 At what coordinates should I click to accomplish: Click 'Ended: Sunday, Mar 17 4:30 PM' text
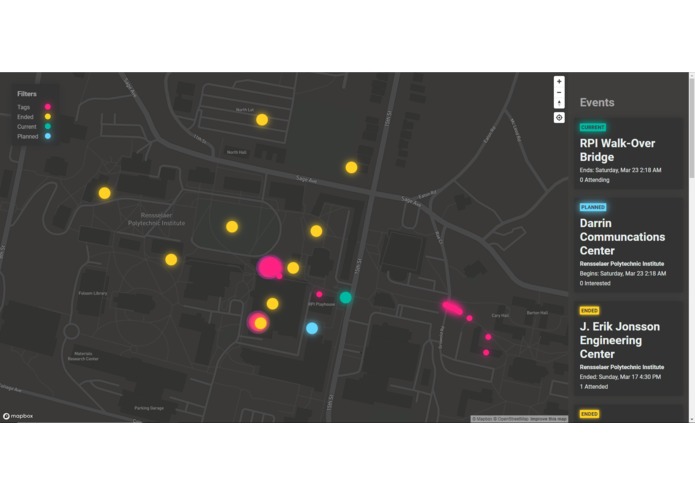(620, 377)
